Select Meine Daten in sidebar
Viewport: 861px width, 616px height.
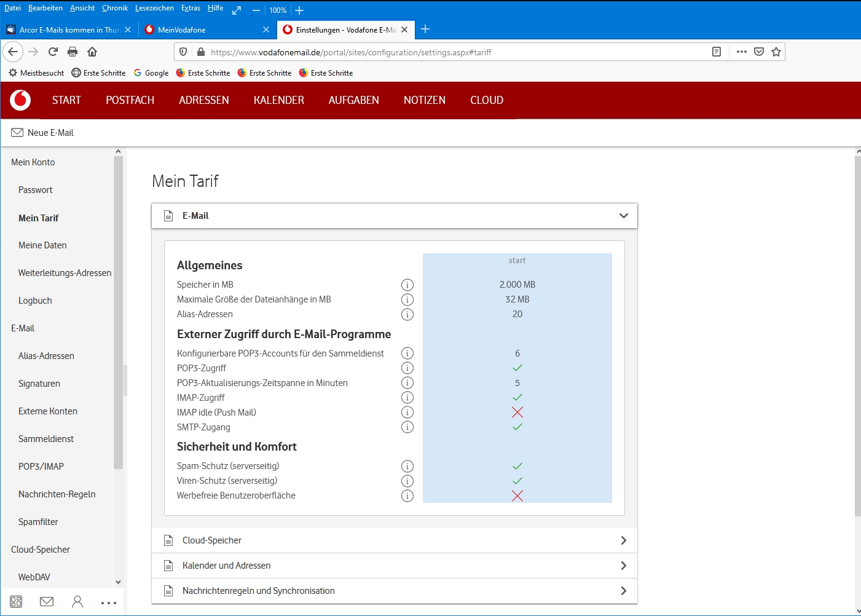click(42, 245)
